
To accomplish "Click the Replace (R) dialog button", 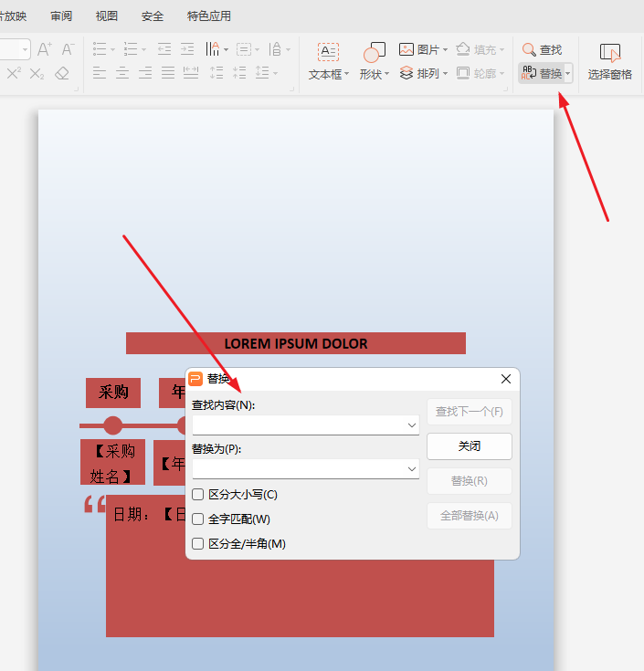I will [x=470, y=481].
